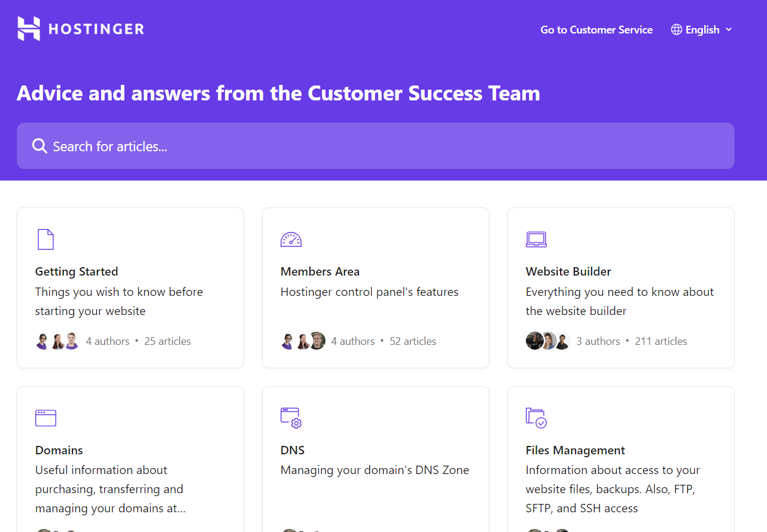Click the Getting Started document icon
The image size is (767, 532).
coord(45,239)
